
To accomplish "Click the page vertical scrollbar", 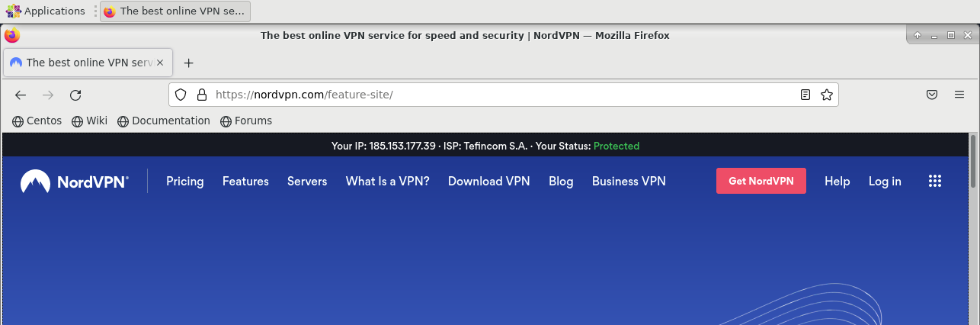I will pos(973,229).
